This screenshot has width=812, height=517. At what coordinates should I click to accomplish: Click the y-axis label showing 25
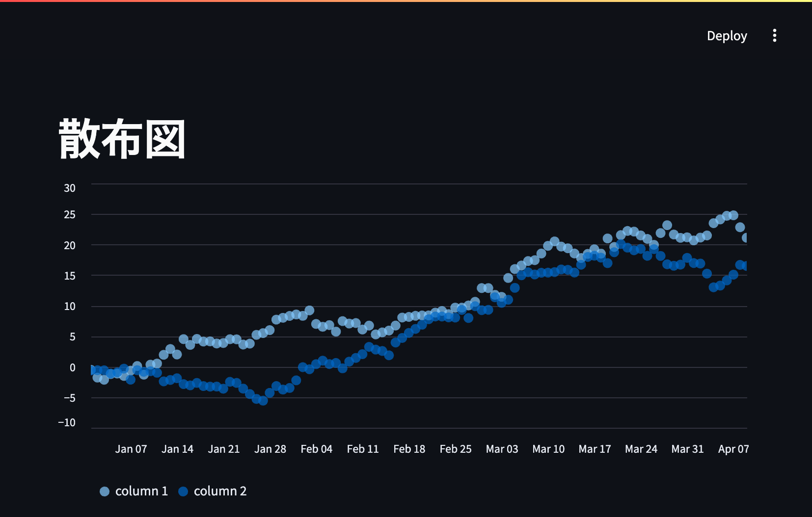[70, 215]
